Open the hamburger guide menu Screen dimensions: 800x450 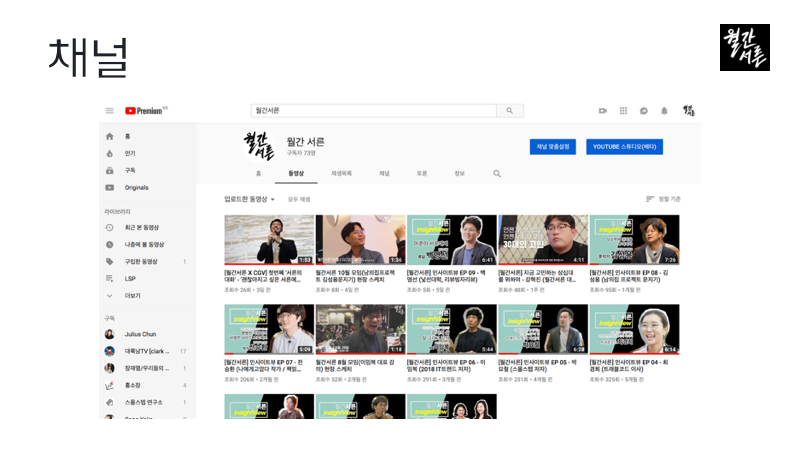pos(109,111)
